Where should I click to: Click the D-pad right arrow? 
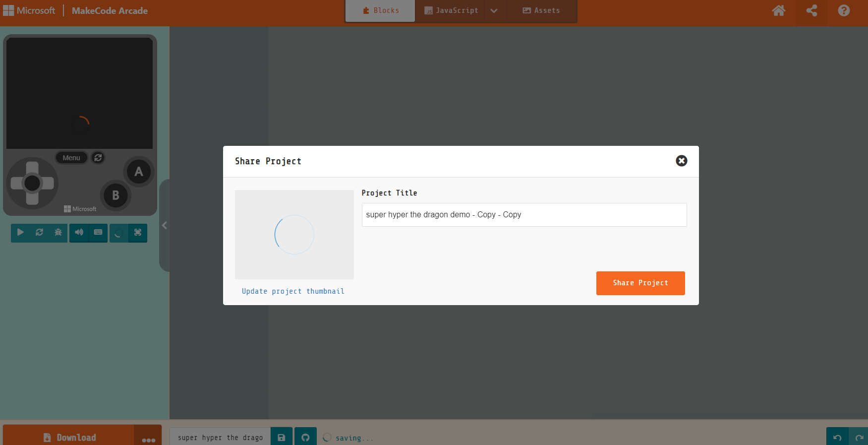[x=48, y=183]
